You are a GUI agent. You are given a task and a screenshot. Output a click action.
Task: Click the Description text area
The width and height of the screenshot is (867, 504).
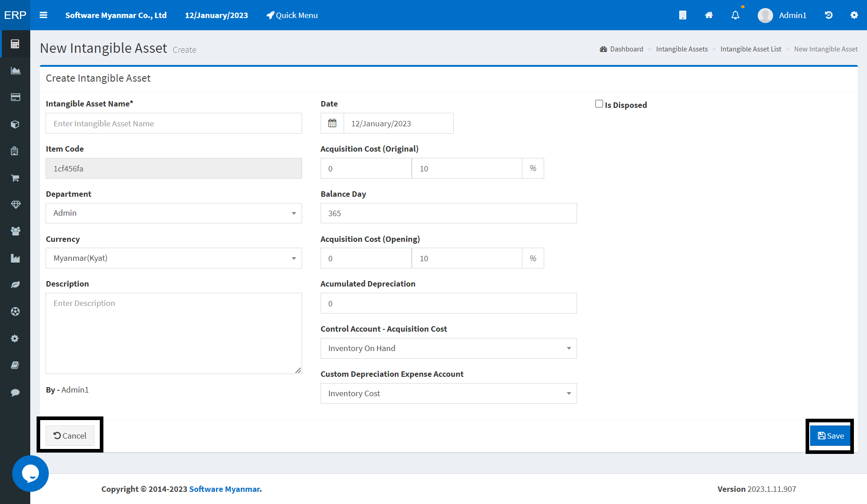point(173,333)
